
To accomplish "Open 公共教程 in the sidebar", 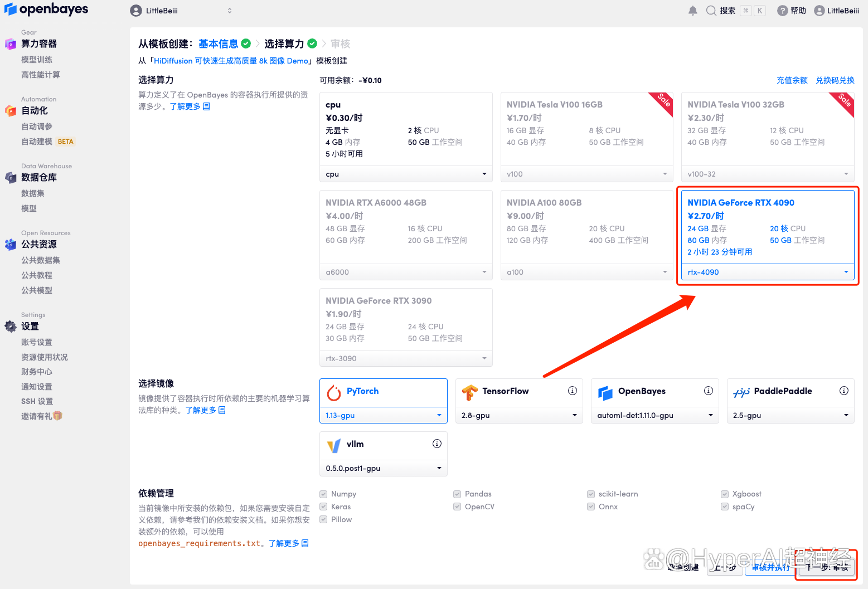I will point(37,275).
